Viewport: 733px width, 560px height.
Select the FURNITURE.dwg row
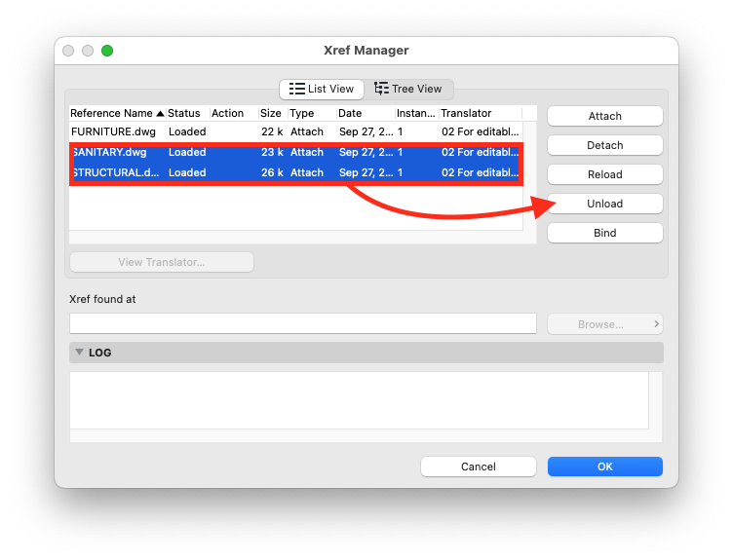point(296,131)
